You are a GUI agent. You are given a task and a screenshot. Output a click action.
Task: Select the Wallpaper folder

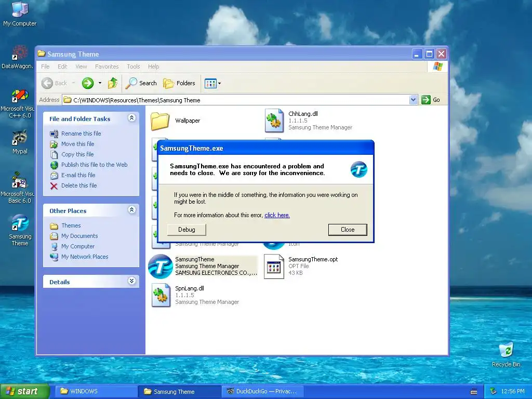point(176,121)
